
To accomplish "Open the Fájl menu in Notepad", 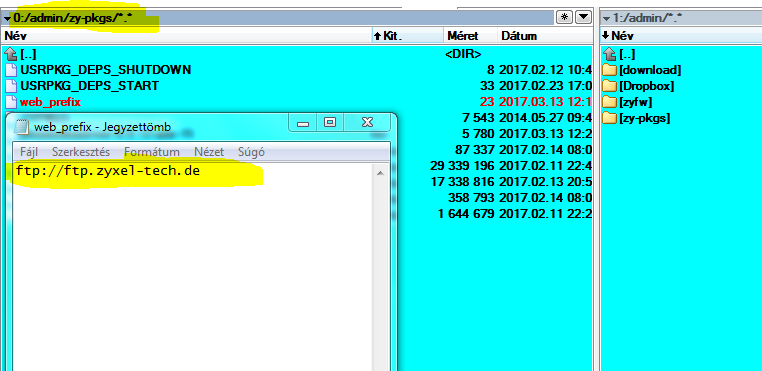I will 29,152.
